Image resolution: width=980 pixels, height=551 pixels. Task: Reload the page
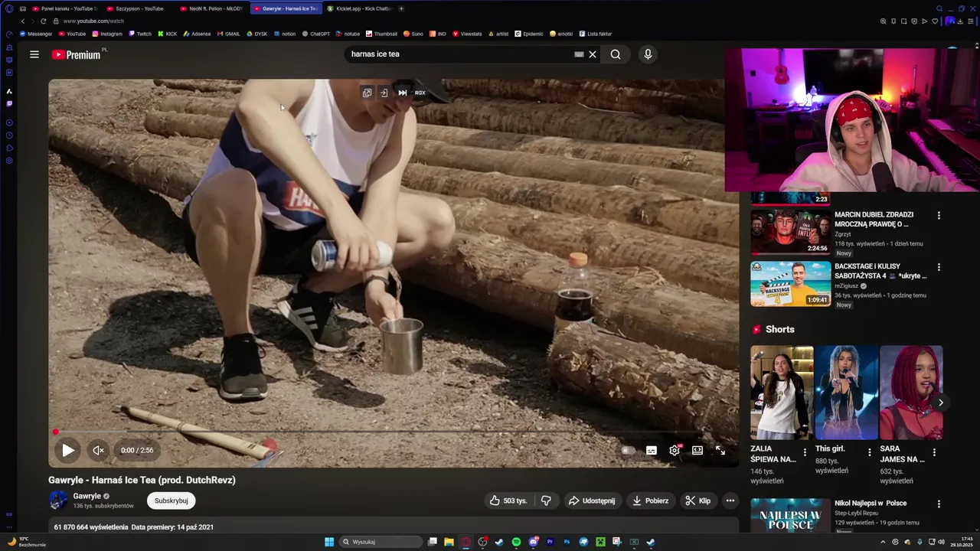tap(43, 21)
